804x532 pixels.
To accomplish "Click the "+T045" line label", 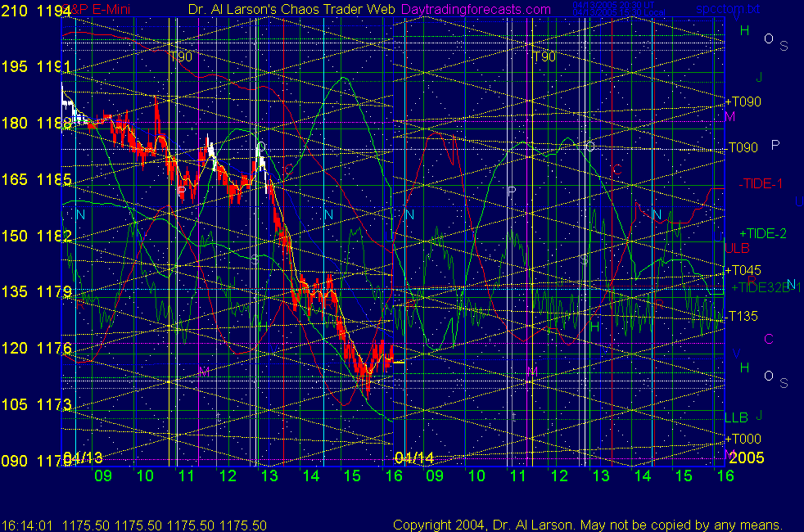I will 743,270.
